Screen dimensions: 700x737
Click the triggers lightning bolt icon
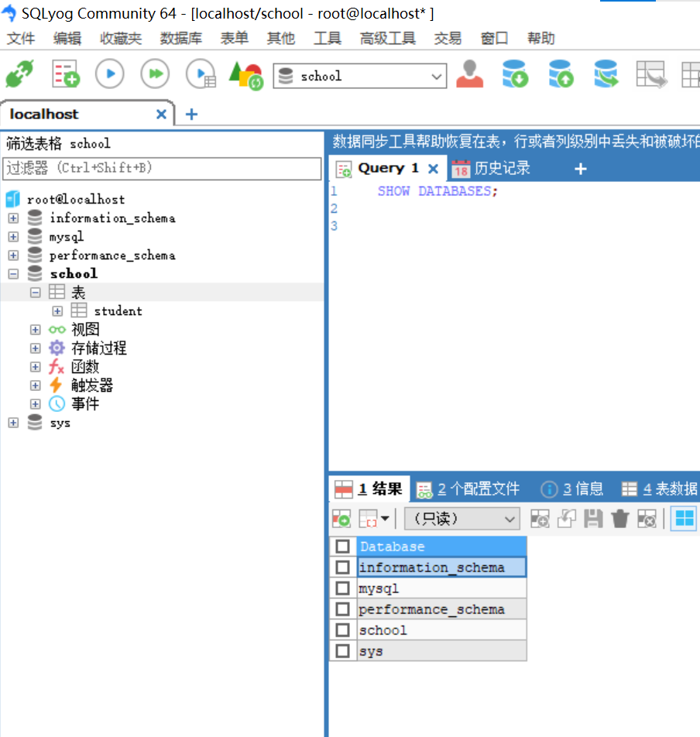pos(56,385)
